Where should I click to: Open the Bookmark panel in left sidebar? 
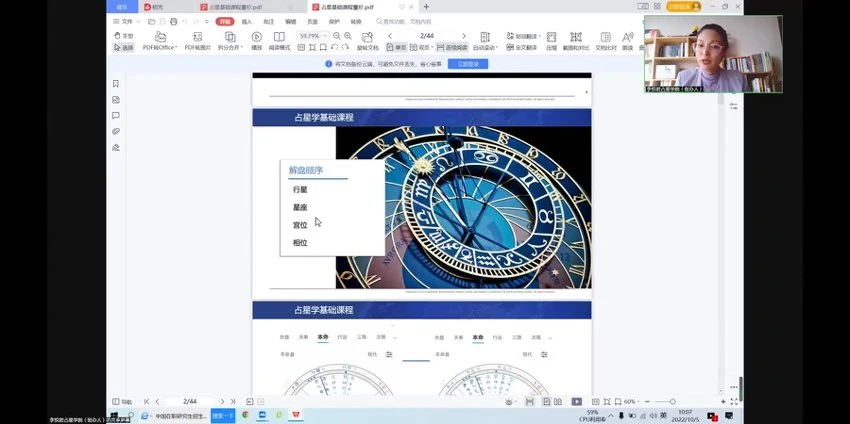pyautogui.click(x=115, y=83)
